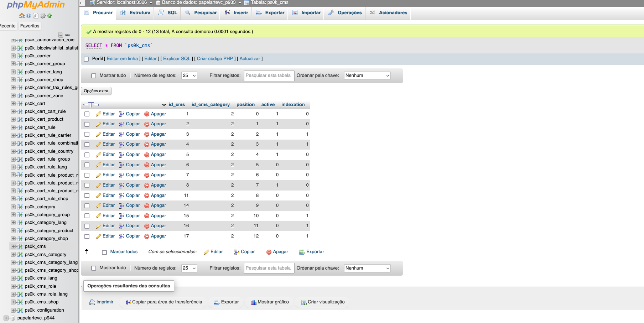Click the copy icon for id_cms 3
The height and width of the screenshot is (323, 644).
click(122, 134)
